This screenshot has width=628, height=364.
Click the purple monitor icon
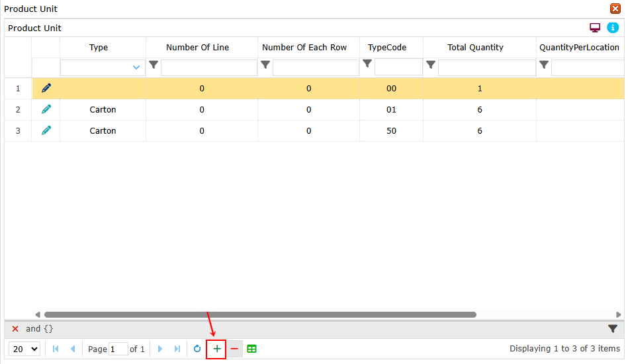click(x=595, y=28)
